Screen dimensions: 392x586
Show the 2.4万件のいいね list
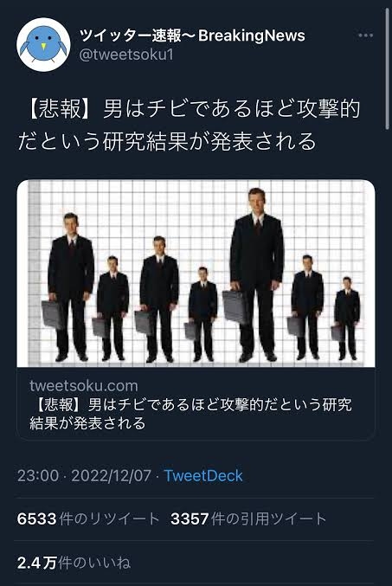[x=74, y=563]
